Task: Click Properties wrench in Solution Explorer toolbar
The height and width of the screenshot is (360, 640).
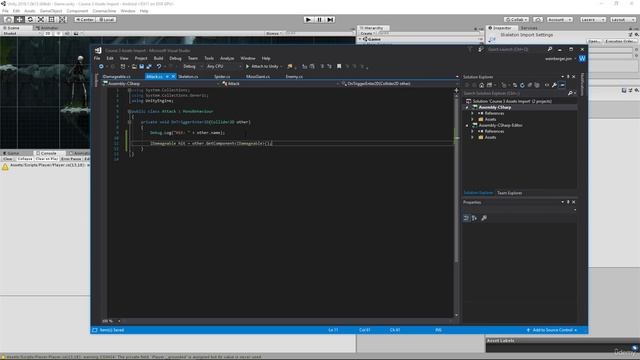Action: click(554, 85)
